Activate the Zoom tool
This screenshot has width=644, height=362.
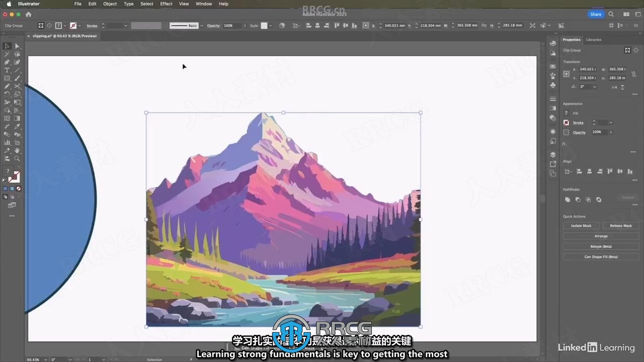click(x=17, y=159)
